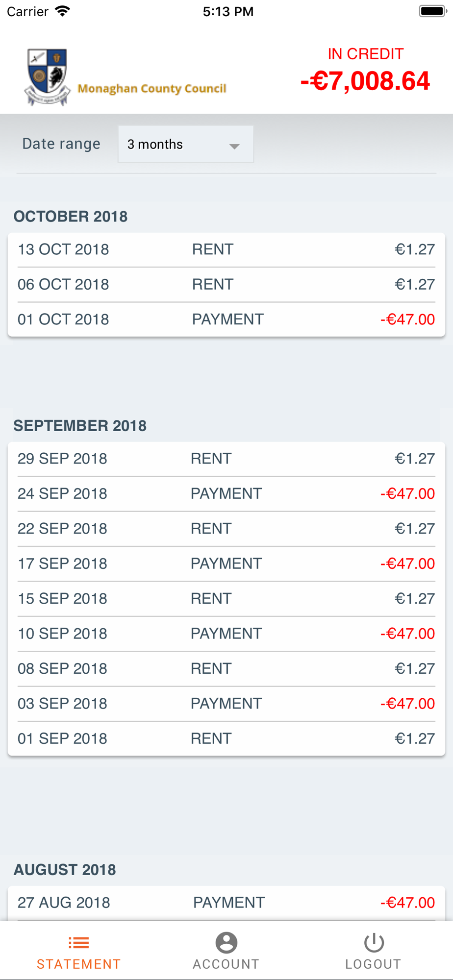The image size is (453, 980).
Task: Switch to the ACCOUNT tab label
Action: coord(226,964)
